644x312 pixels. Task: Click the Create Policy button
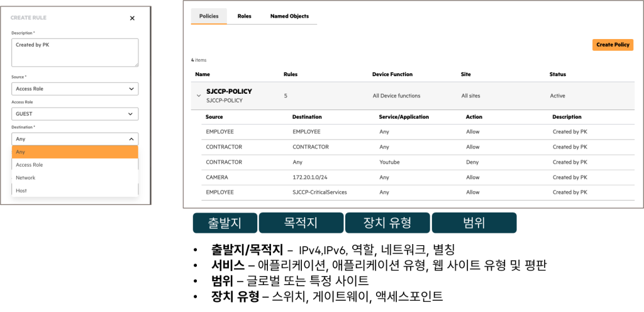(x=613, y=45)
